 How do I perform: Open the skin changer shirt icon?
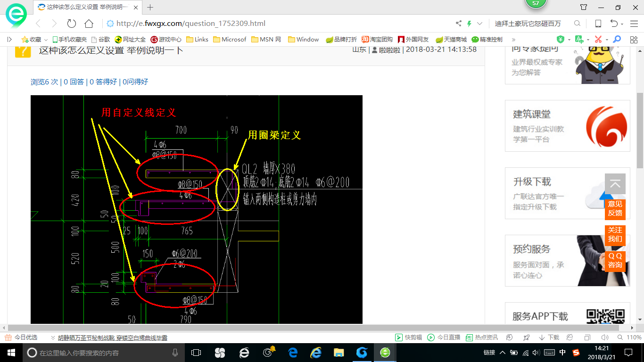584,7
